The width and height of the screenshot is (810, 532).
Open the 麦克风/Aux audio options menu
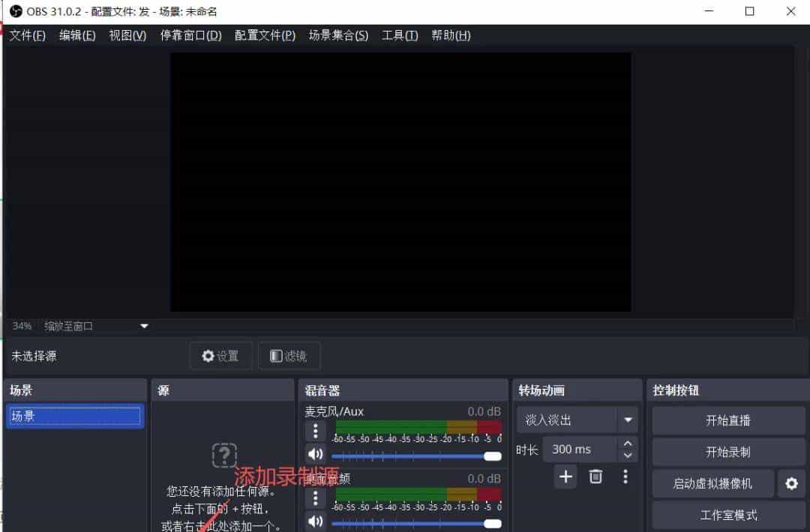click(x=316, y=430)
